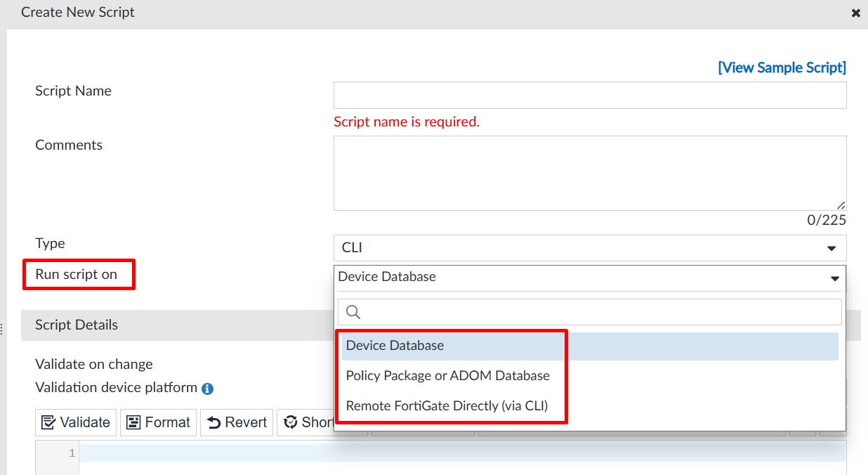Click the Type dropdown arrow

[x=832, y=248]
